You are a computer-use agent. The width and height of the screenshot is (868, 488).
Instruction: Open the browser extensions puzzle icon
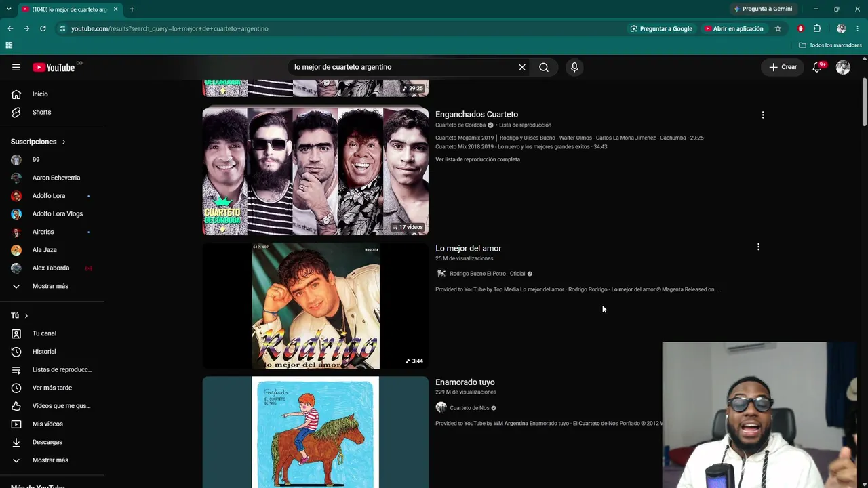(x=817, y=28)
